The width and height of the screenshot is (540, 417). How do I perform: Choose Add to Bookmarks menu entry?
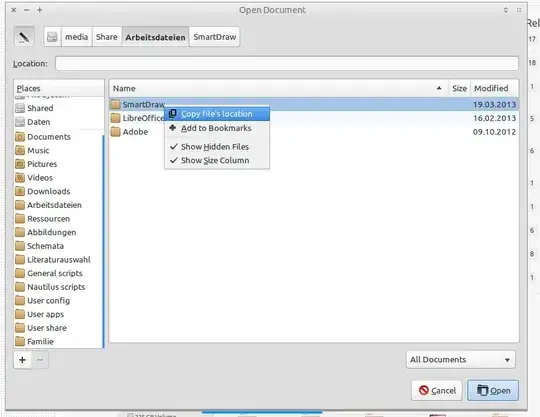click(217, 128)
